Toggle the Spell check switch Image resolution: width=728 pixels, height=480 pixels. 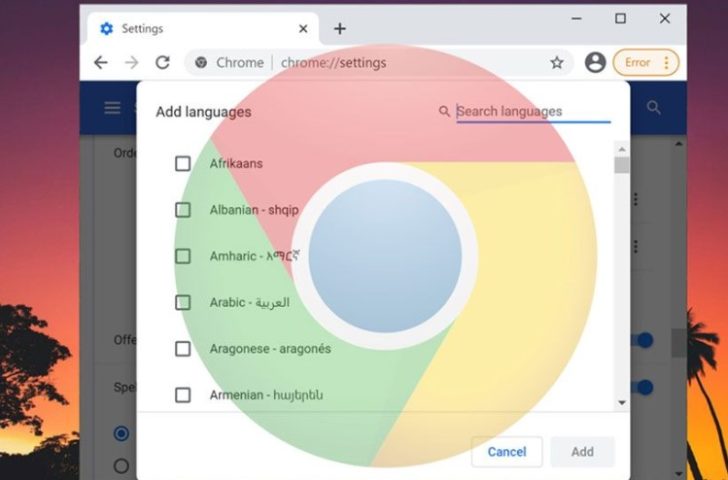[x=642, y=387]
